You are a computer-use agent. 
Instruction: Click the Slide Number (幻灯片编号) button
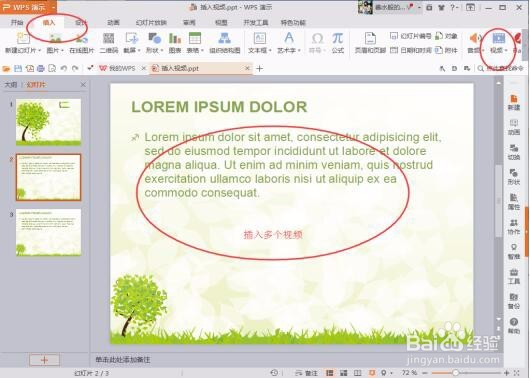point(410,36)
